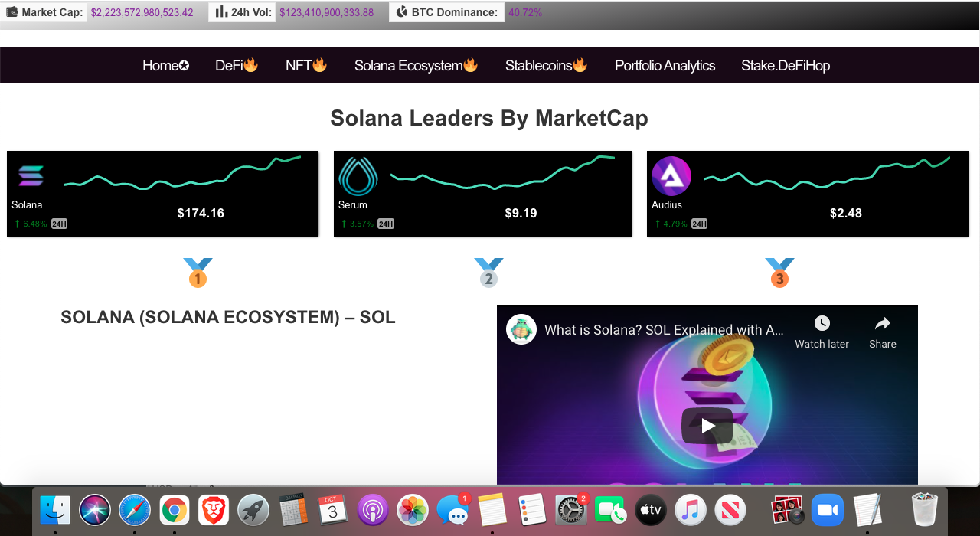Open Notes from the dock

tap(492, 510)
